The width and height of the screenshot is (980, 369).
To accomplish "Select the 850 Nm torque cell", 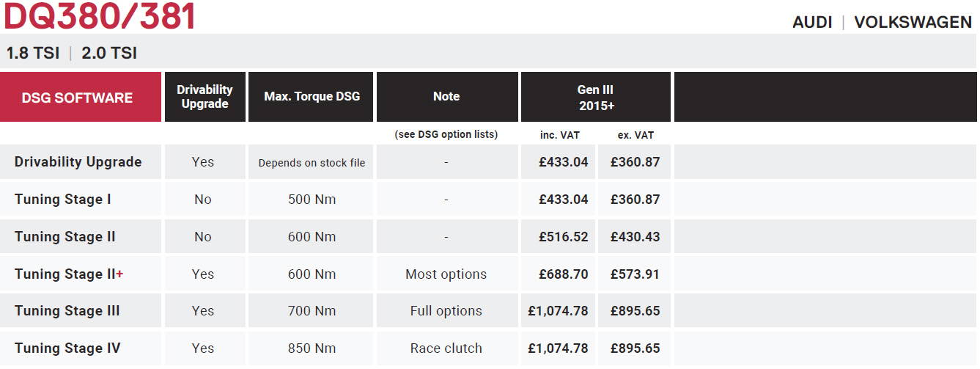I will (x=312, y=348).
